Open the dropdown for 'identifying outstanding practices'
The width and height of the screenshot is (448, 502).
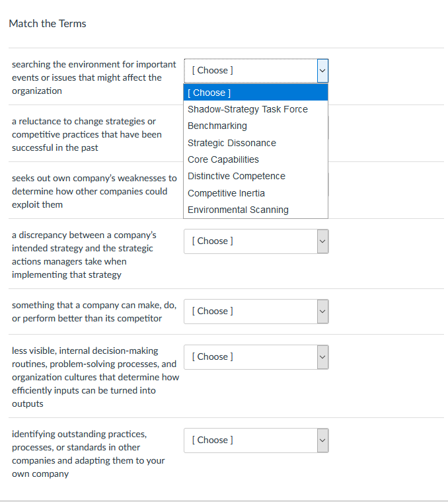(256, 440)
